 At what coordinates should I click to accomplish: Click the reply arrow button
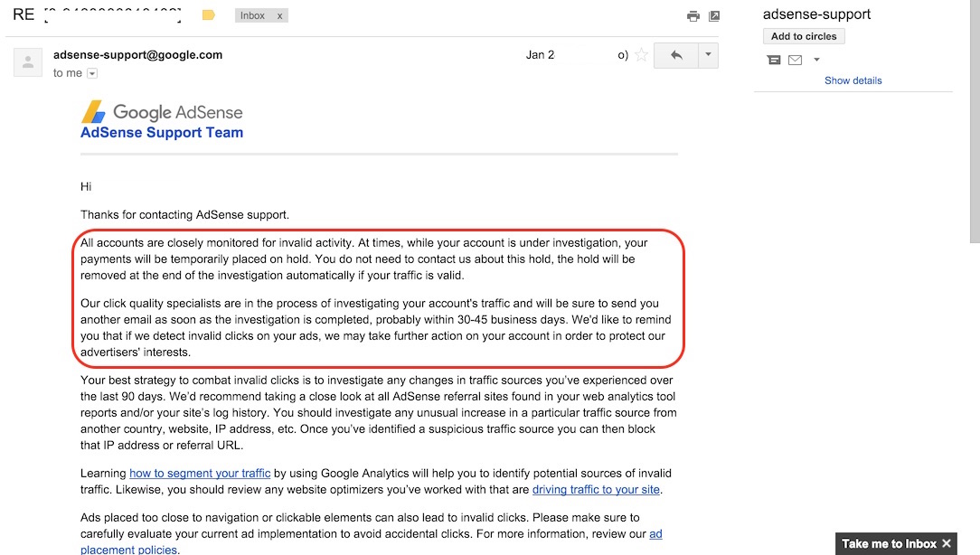pyautogui.click(x=676, y=55)
